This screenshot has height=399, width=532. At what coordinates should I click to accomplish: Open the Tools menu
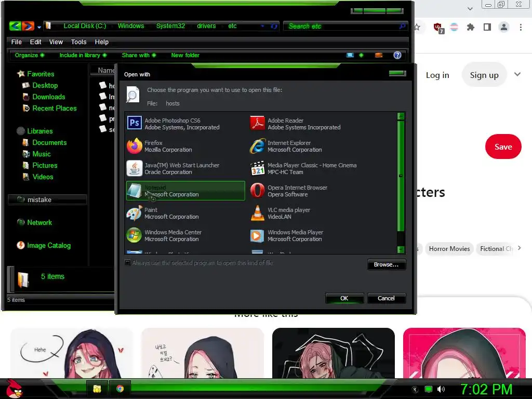click(79, 42)
